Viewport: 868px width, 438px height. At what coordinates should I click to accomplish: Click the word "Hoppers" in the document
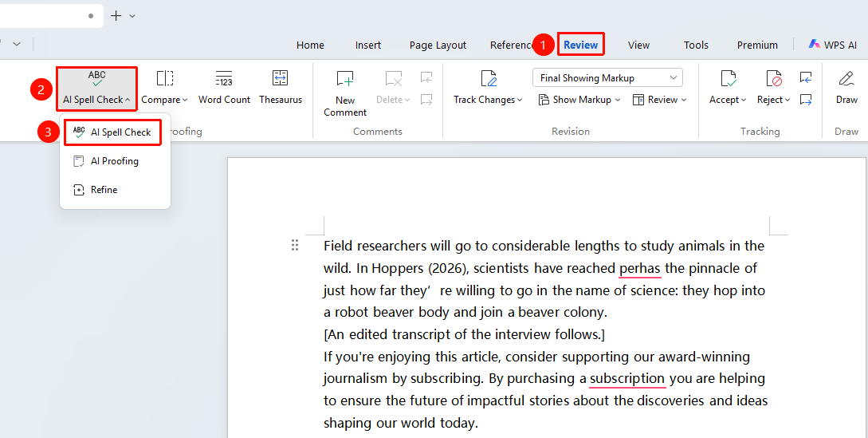coord(398,268)
